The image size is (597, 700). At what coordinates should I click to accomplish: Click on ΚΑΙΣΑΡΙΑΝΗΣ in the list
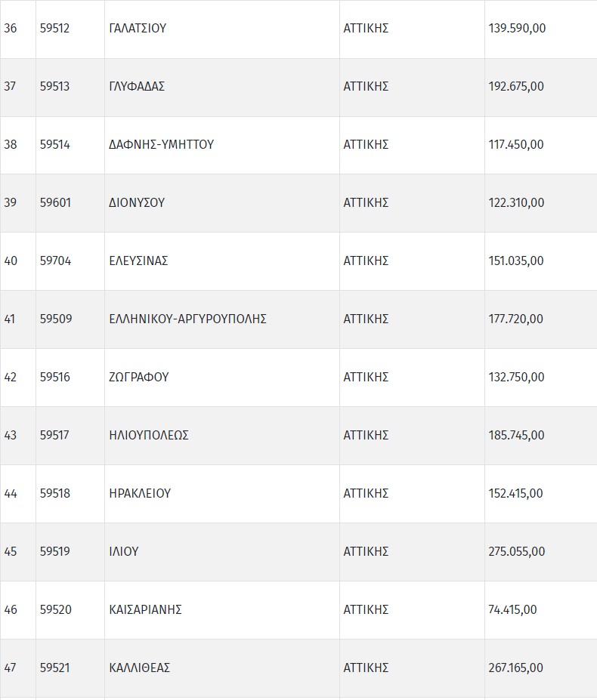[146, 610]
